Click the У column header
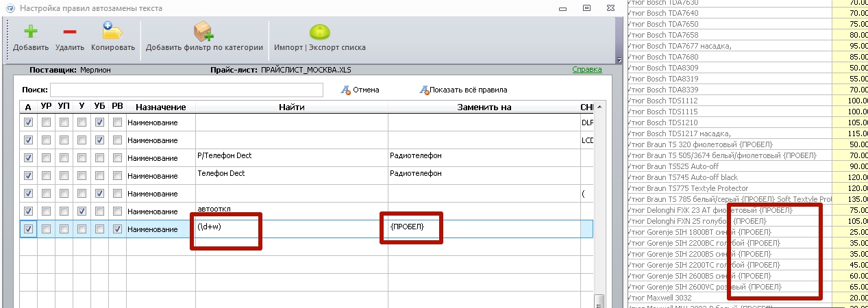 click(82, 107)
